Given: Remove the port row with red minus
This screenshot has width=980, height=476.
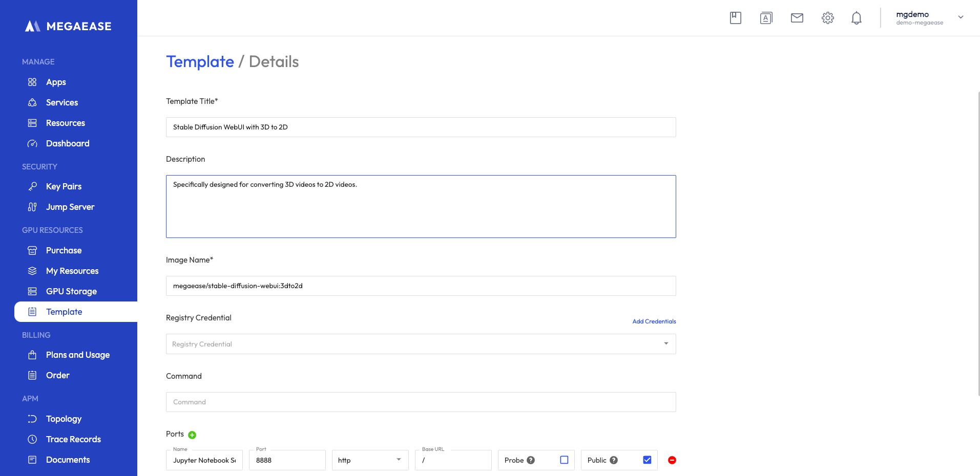Looking at the screenshot, I should [x=672, y=460].
